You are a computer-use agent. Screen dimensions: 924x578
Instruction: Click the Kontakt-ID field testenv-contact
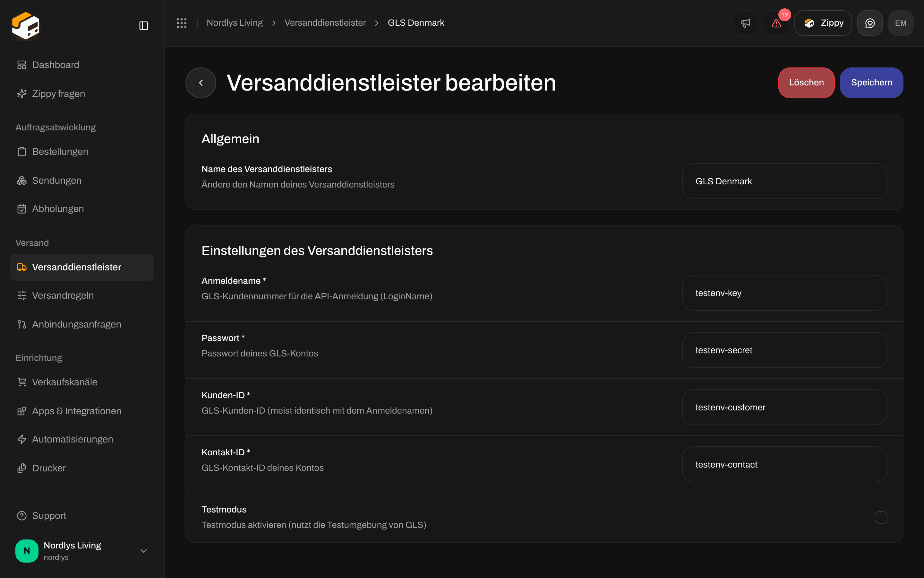pyautogui.click(x=784, y=464)
